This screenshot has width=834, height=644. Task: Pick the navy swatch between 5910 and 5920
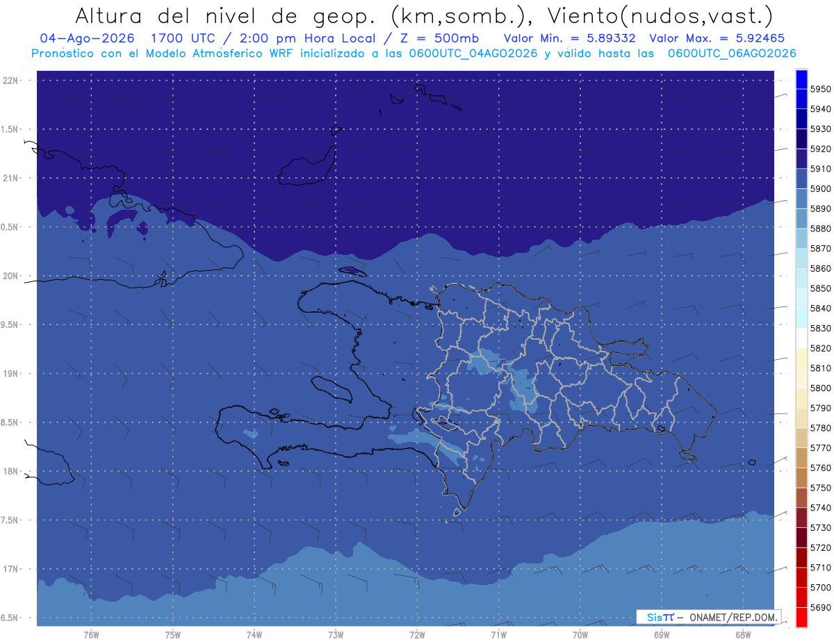pyautogui.click(x=801, y=159)
